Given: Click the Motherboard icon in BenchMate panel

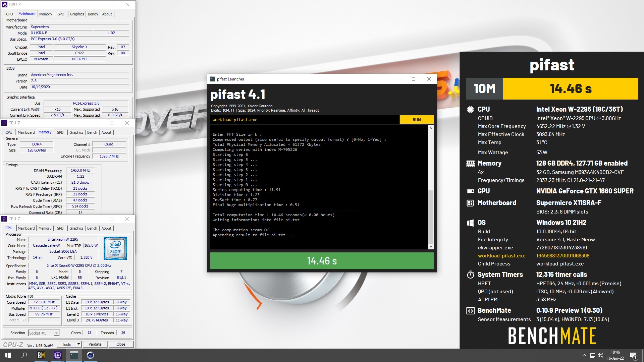Looking at the screenshot, I should [470, 203].
